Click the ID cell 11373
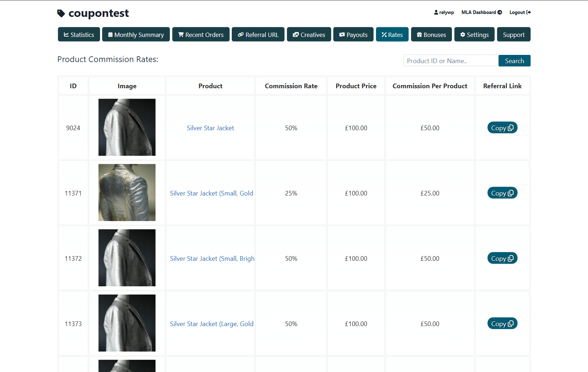 73,324
